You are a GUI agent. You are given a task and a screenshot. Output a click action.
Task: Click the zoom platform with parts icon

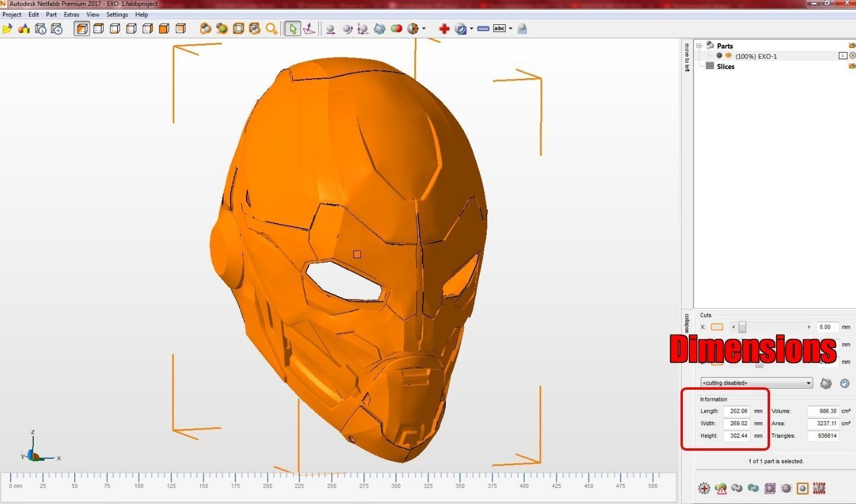pyautogui.click(x=255, y=28)
